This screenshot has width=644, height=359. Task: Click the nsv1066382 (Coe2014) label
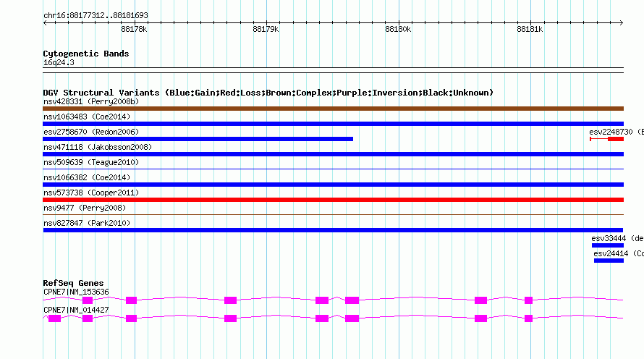87,177
